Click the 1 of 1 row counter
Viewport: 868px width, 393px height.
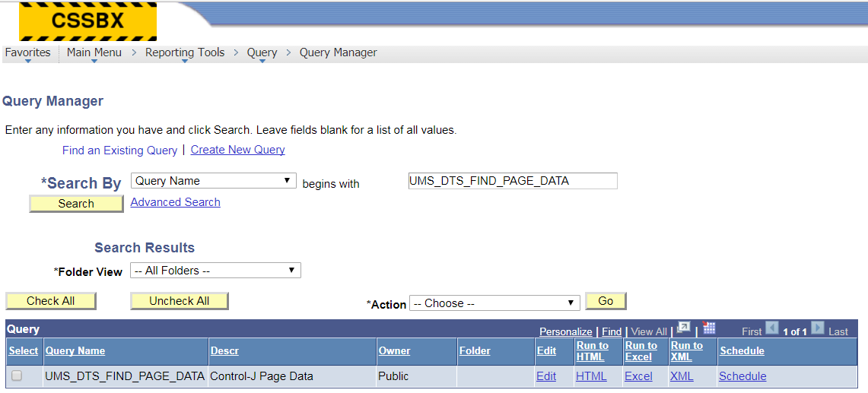[x=794, y=331]
